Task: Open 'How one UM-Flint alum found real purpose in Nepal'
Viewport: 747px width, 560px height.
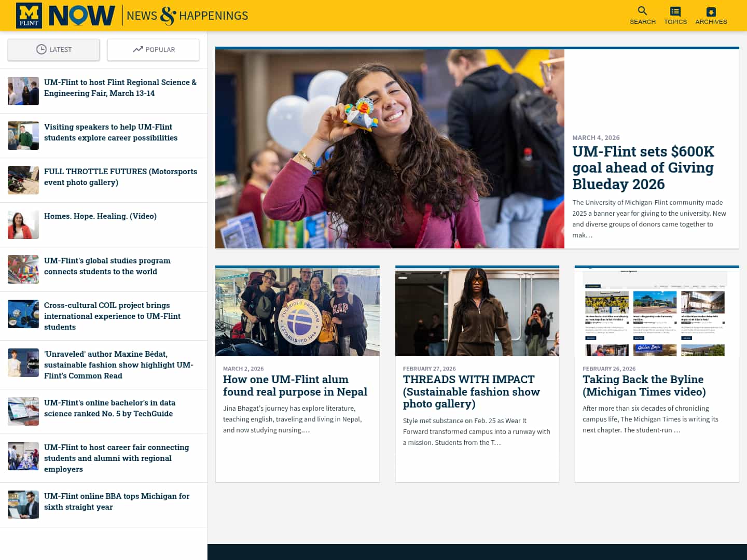Action: coord(295,385)
